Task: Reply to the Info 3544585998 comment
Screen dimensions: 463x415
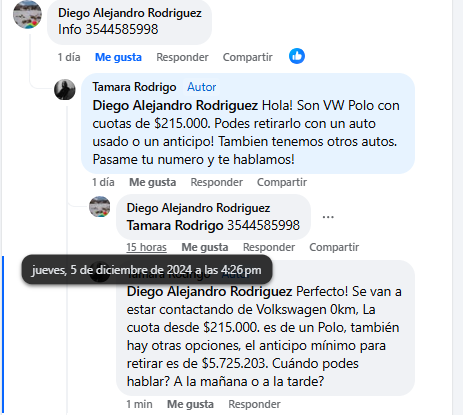Action: [x=182, y=57]
